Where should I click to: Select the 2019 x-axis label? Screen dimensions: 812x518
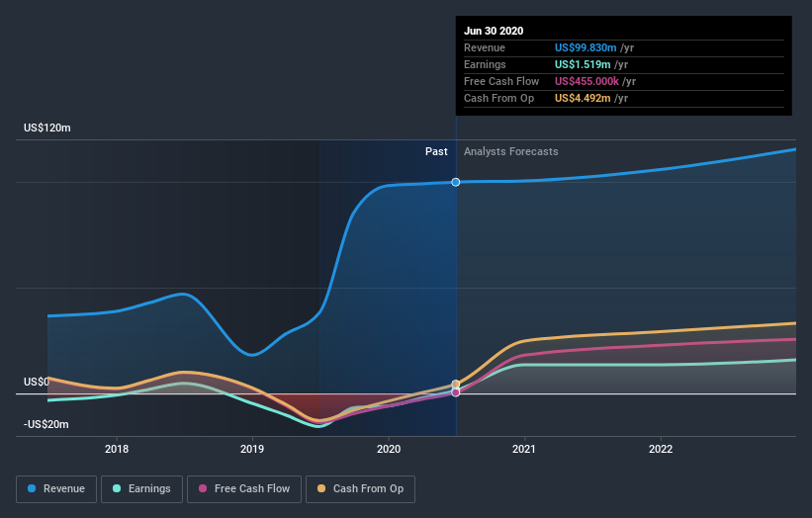pos(252,449)
